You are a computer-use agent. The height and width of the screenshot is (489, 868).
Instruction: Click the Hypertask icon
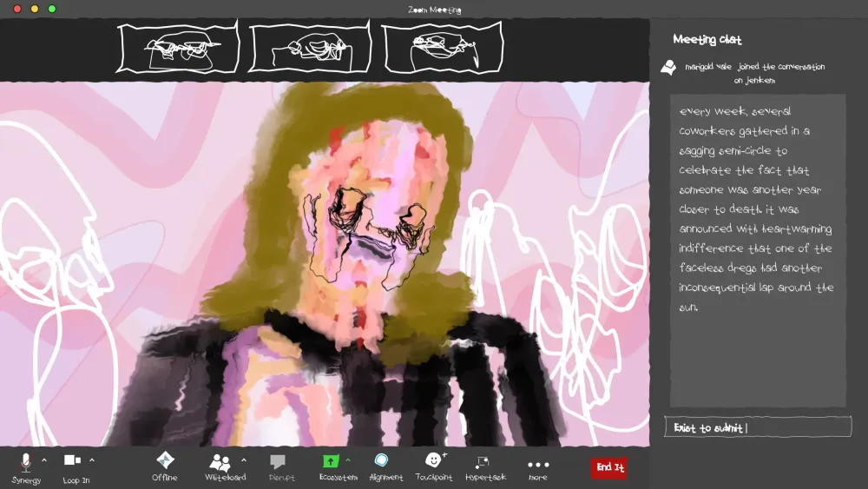[482, 462]
